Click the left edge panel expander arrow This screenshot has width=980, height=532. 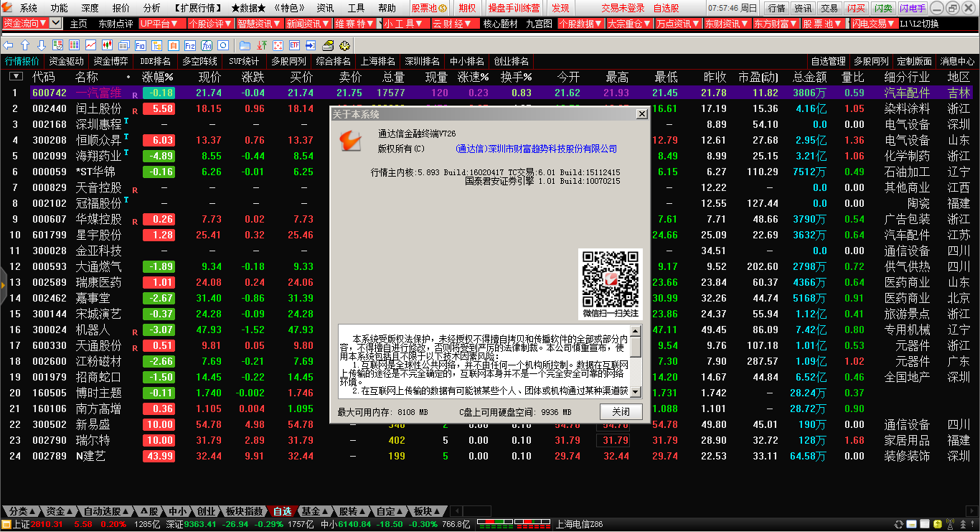[3, 284]
